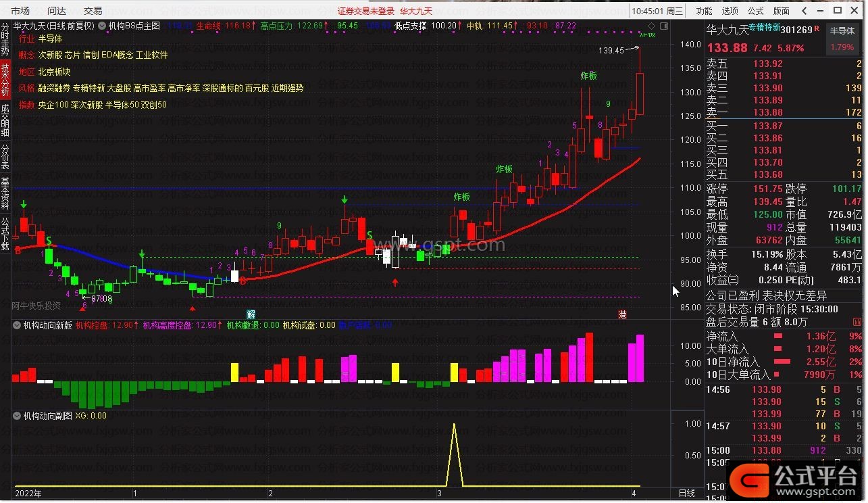The height and width of the screenshot is (503, 868).
Task: Click the 净流入 1.36亿 row
Action: tap(784, 336)
